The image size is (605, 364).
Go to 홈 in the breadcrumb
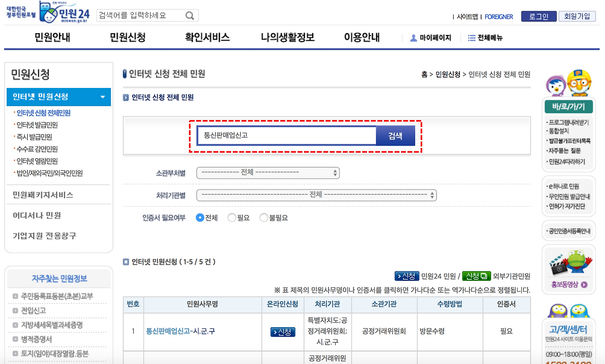tap(424, 74)
